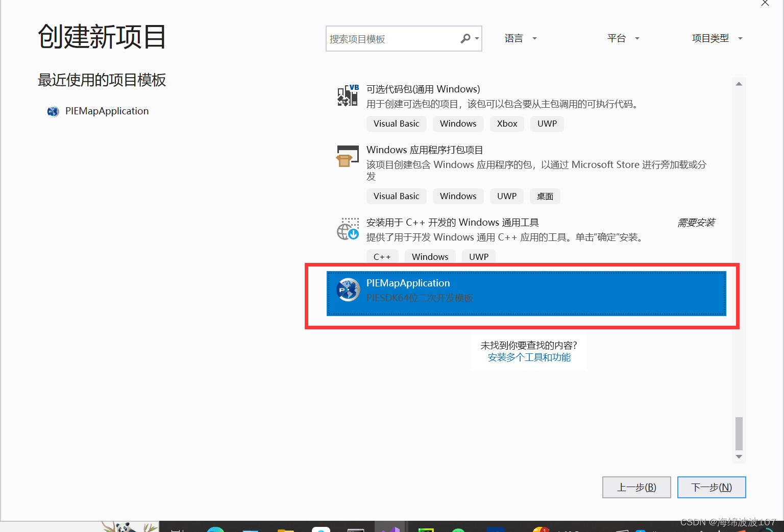The width and height of the screenshot is (784, 532).
Task: Close the 创建新项目 dialog
Action: 765,3
